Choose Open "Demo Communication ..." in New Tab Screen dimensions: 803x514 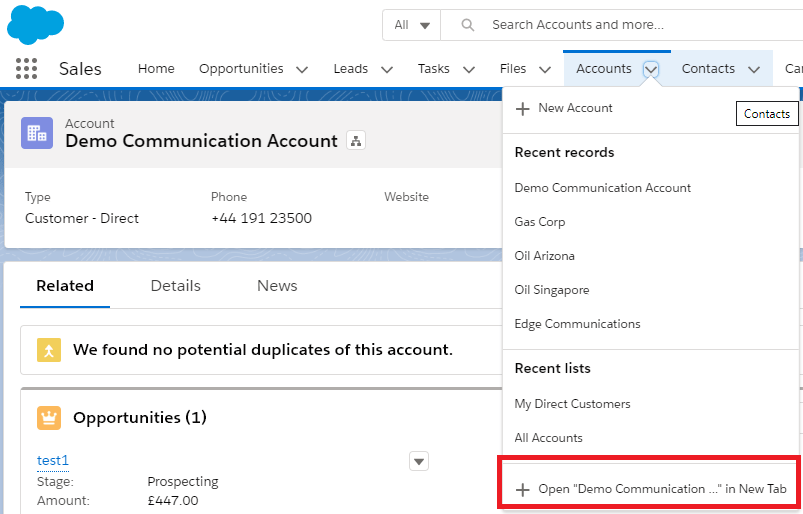point(650,489)
